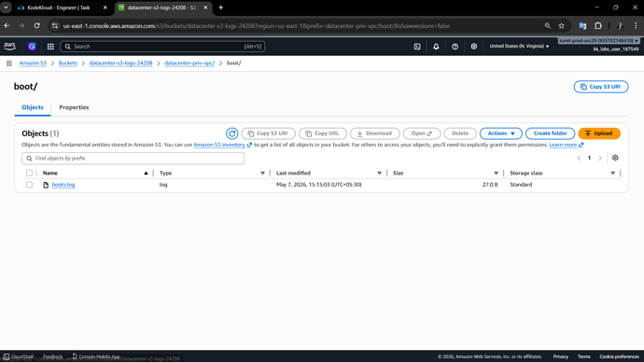
Task: Go to Amazon S3 breadcrumb
Action: 33,63
